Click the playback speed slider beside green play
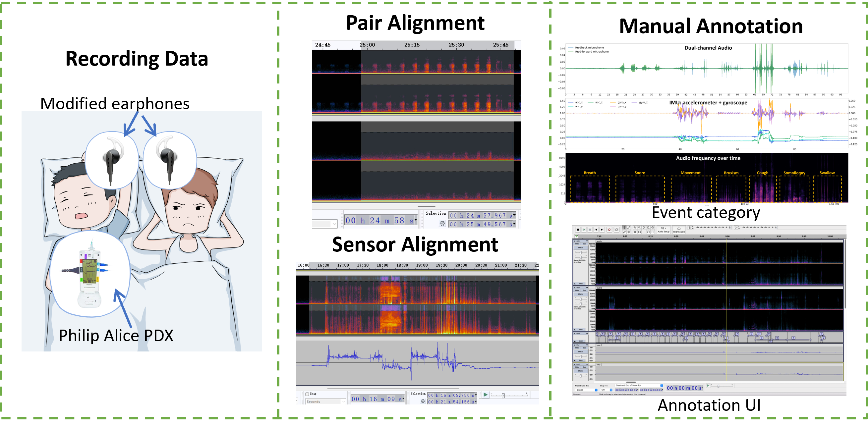868x427 pixels. [503, 395]
